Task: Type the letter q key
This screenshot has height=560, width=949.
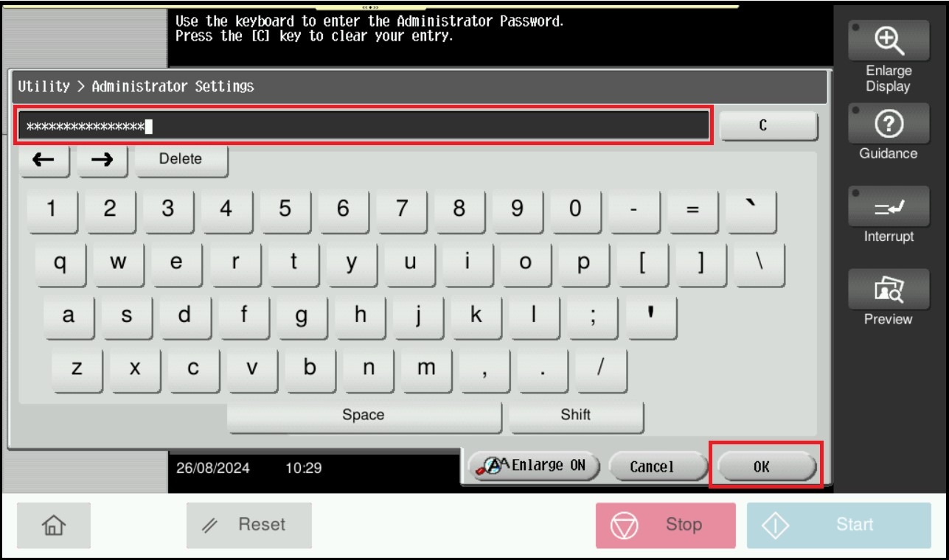Action: click(60, 264)
